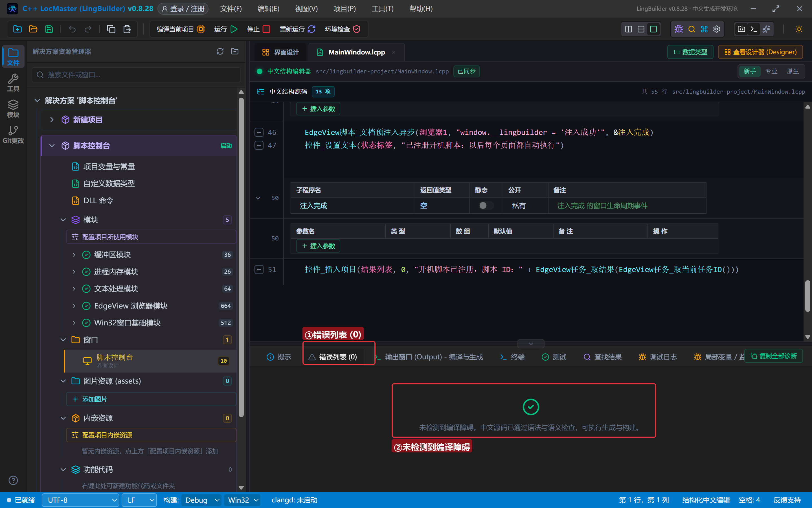Click the settings gear icon in top toolbar
The image size is (812, 508).
[717, 29]
